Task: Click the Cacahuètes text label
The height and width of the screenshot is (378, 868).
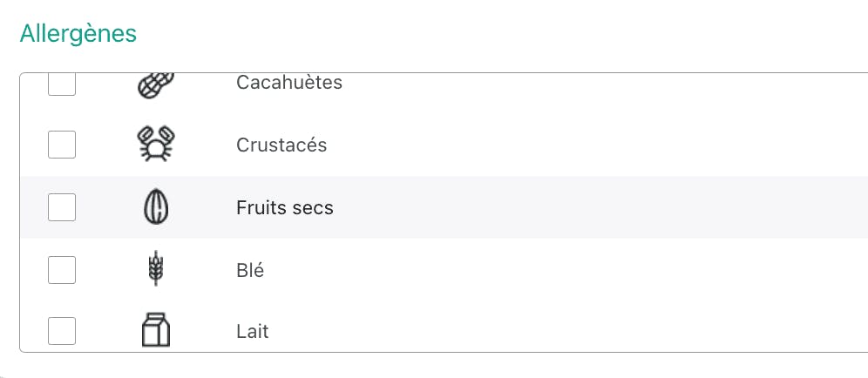Action: (289, 83)
